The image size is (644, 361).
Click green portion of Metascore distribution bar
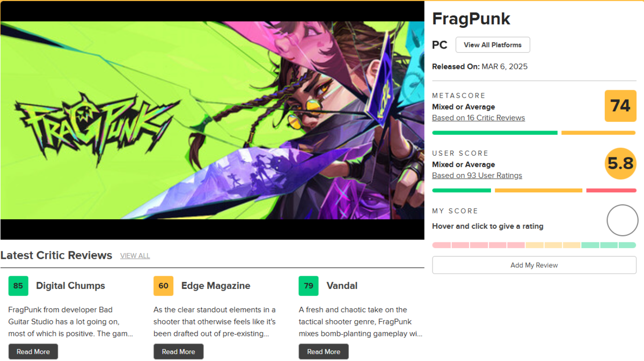point(495,133)
